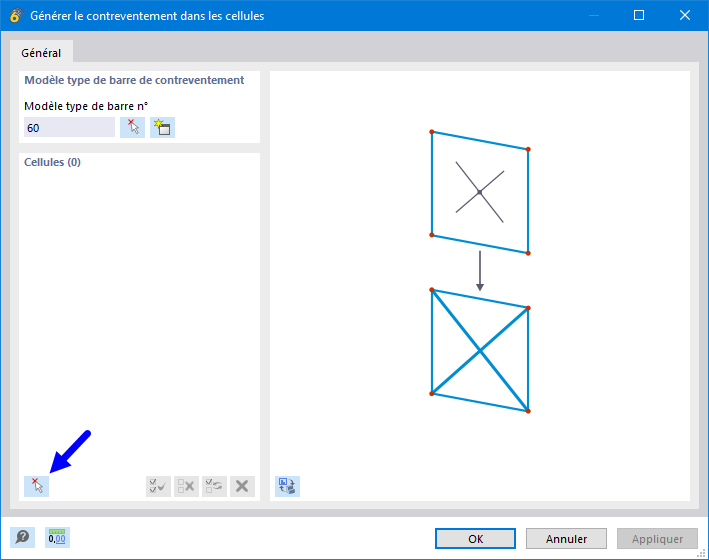This screenshot has width=709, height=560.
Task: Open the Général tab
Action: [41, 53]
